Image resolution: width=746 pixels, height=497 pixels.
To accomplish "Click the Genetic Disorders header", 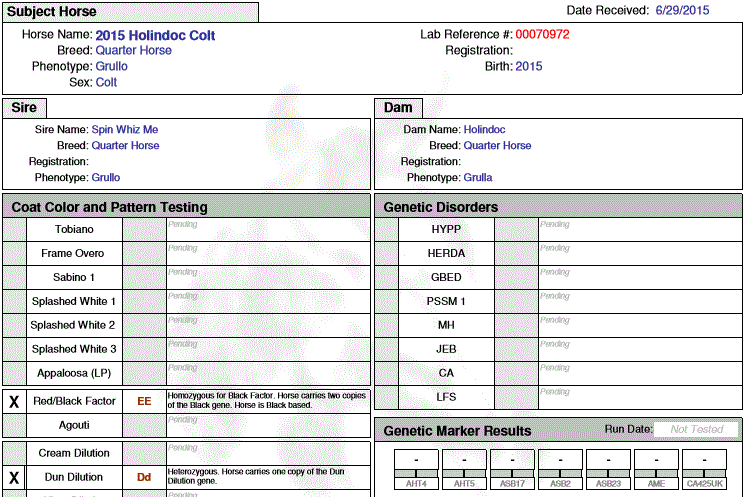I will (558, 207).
